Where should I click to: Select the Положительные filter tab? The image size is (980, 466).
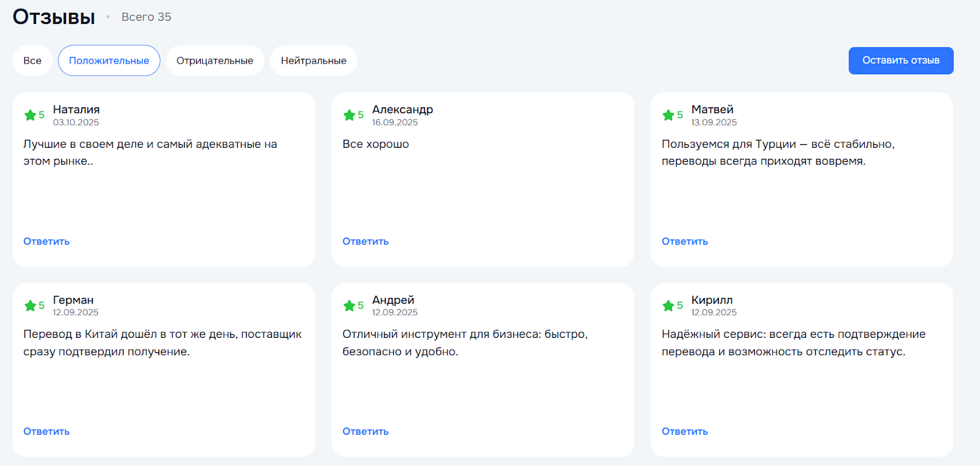pos(109,61)
